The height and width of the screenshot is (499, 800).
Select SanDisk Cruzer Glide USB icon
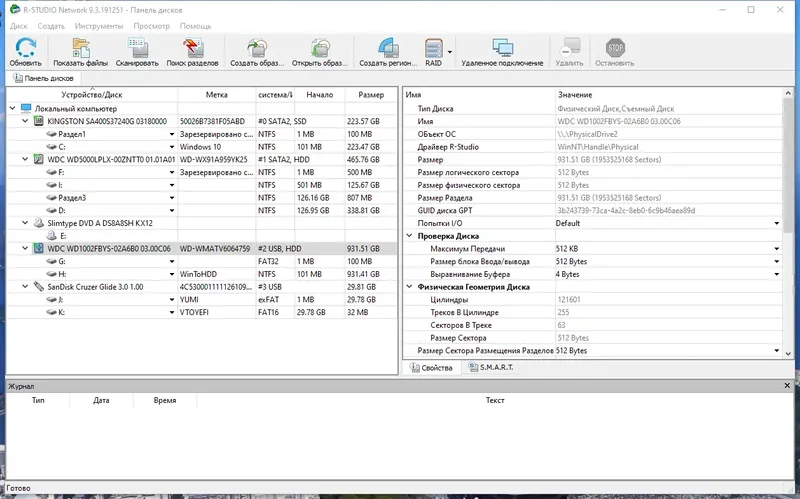38,287
